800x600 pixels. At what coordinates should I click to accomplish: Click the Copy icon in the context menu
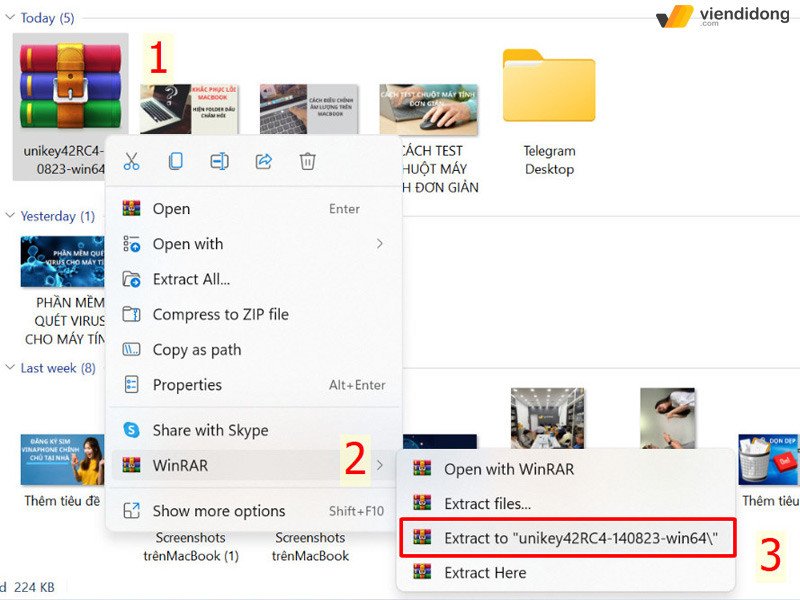(x=175, y=161)
